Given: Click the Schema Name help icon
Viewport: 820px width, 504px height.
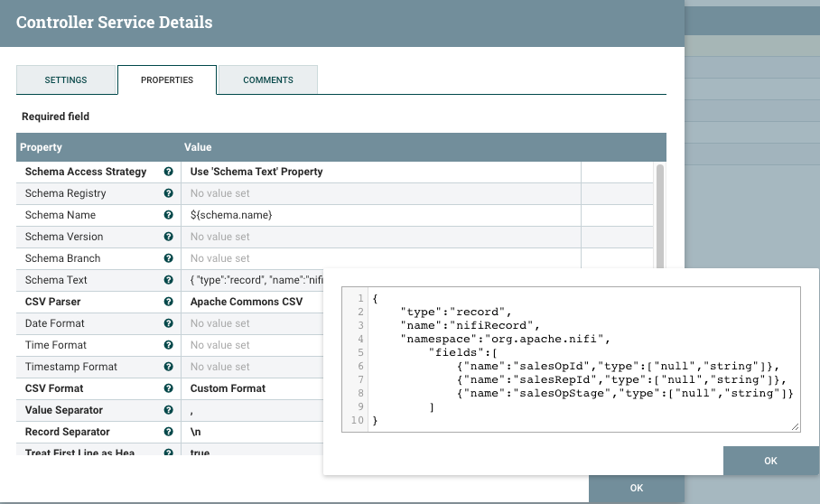Looking at the screenshot, I should 169,215.
